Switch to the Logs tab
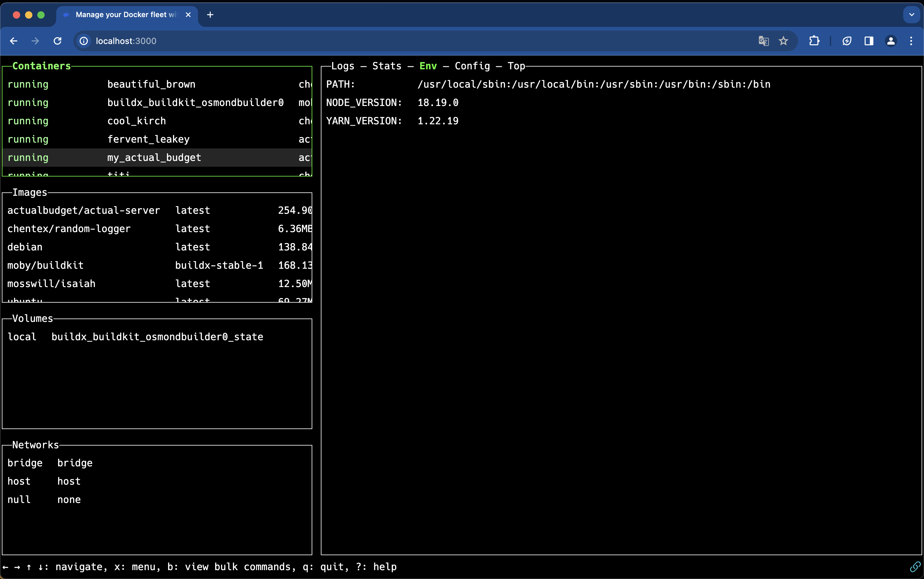The image size is (924, 579). (x=343, y=66)
